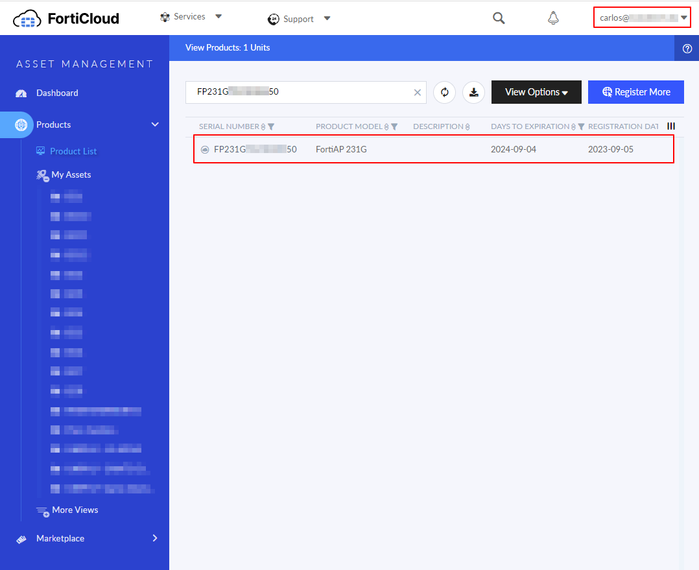The height and width of the screenshot is (570, 699).
Task: Sort by Days to Expiration arrows icon
Action: (573, 127)
